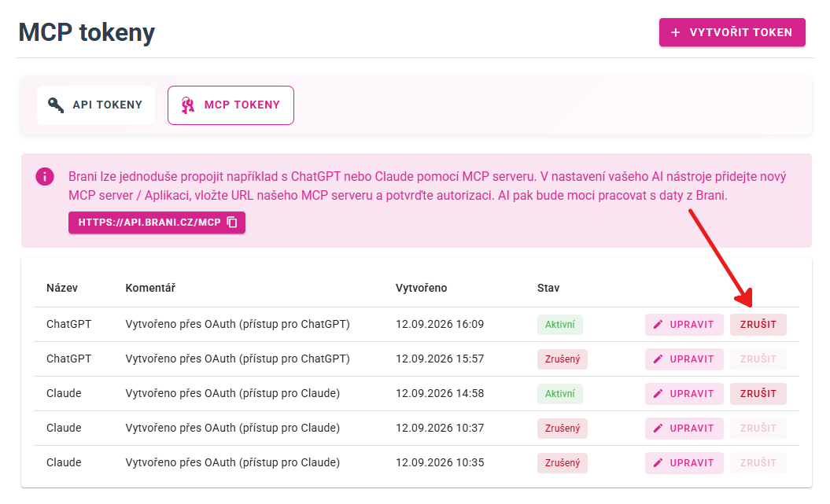Click the info icon in the pink banner
The height and width of the screenshot is (504, 830).
click(x=45, y=177)
